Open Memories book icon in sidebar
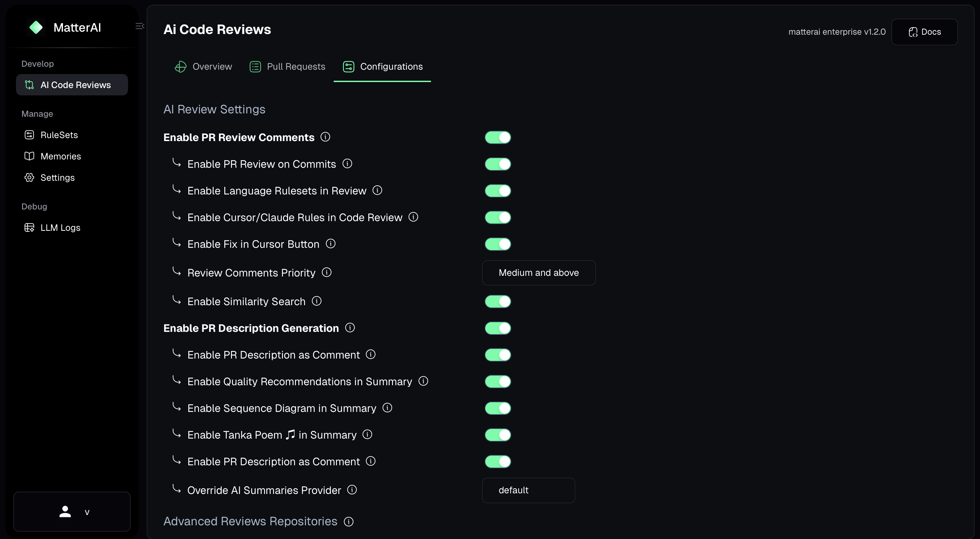 click(x=29, y=156)
